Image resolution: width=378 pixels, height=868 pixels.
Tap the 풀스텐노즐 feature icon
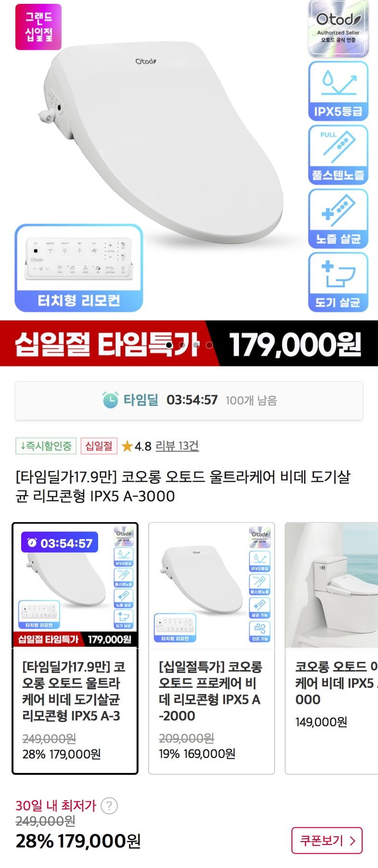click(x=338, y=155)
